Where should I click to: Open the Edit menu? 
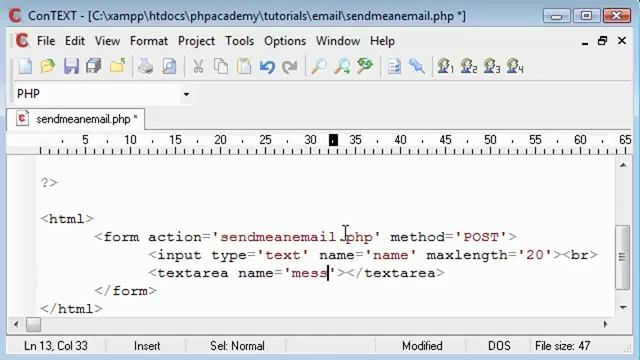[75, 41]
